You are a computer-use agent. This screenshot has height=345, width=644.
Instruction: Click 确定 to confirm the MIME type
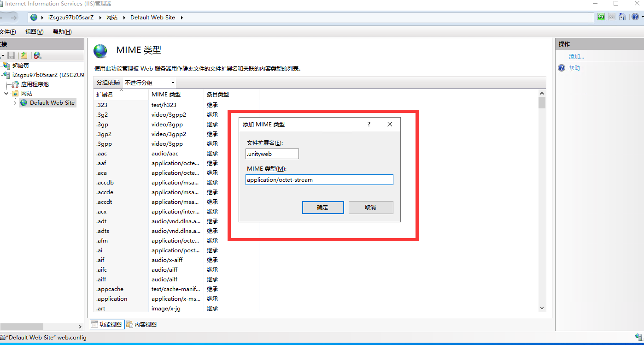pos(323,208)
